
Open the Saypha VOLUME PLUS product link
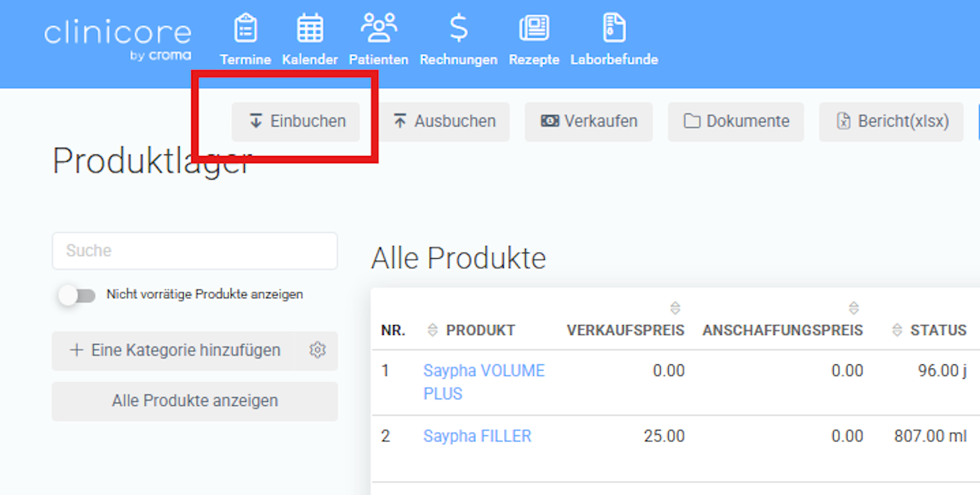tap(483, 382)
